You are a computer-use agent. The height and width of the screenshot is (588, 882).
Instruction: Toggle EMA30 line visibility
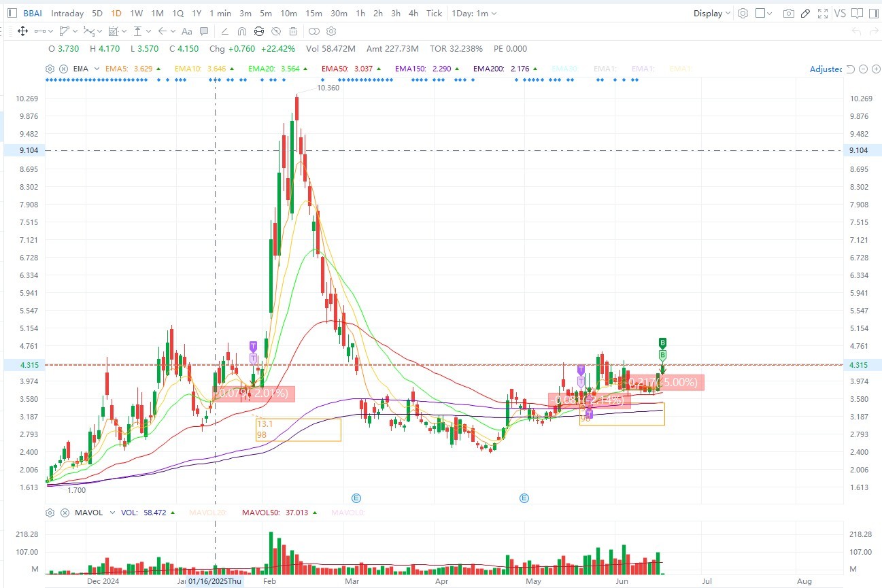[x=564, y=69]
